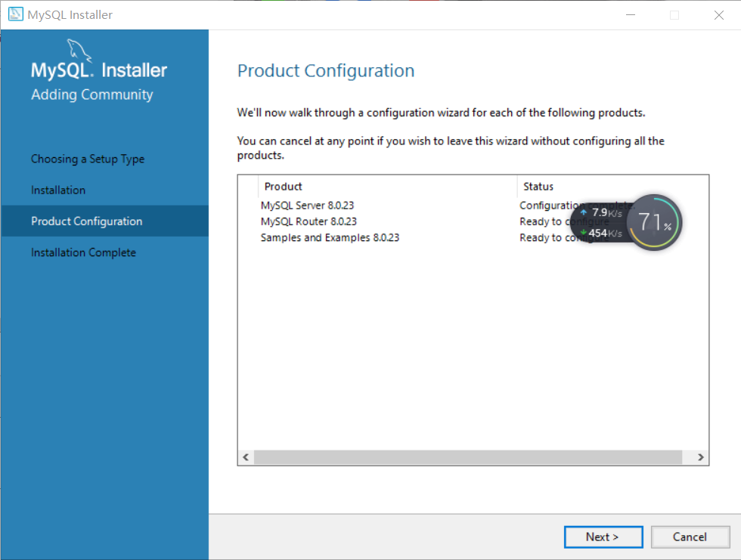This screenshot has width=741, height=560.
Task: Open the Product Configuration step
Action: pos(87,221)
